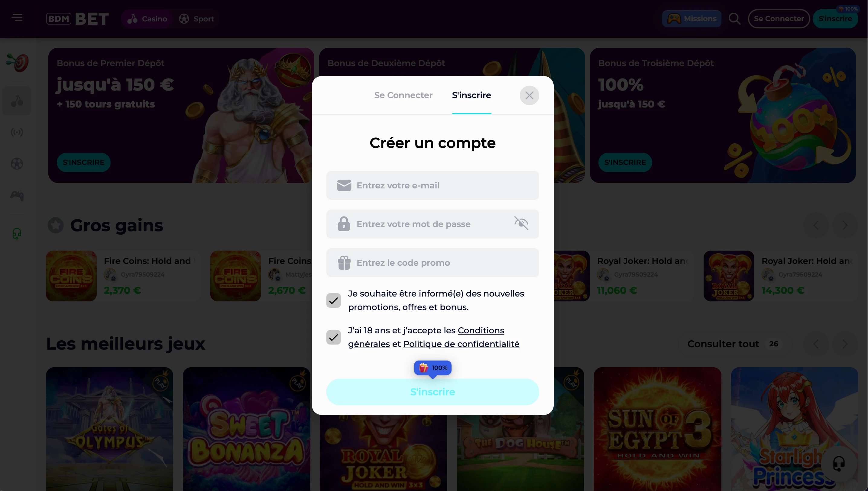Open the gamepad sidebar icon
Image resolution: width=868 pixels, height=491 pixels.
click(x=17, y=195)
